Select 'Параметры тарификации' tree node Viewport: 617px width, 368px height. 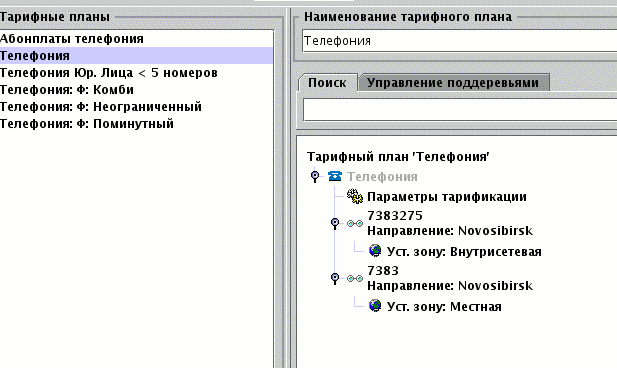pyautogui.click(x=447, y=196)
